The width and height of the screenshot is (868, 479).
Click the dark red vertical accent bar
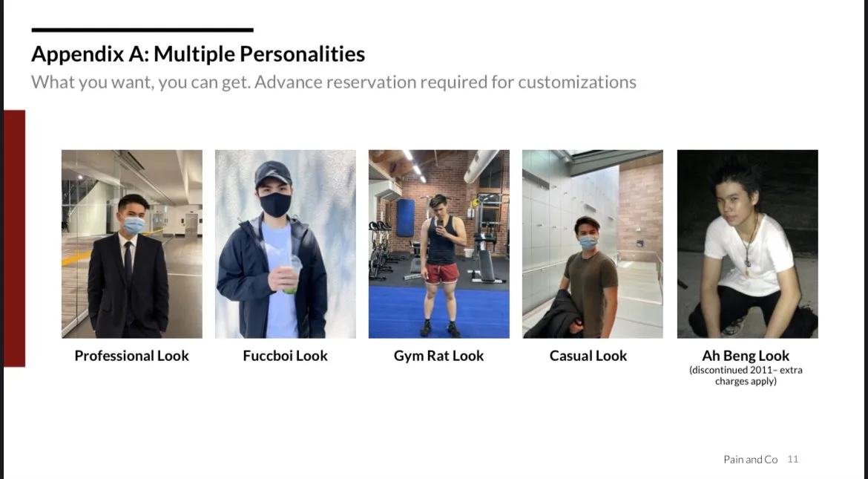click(x=14, y=238)
